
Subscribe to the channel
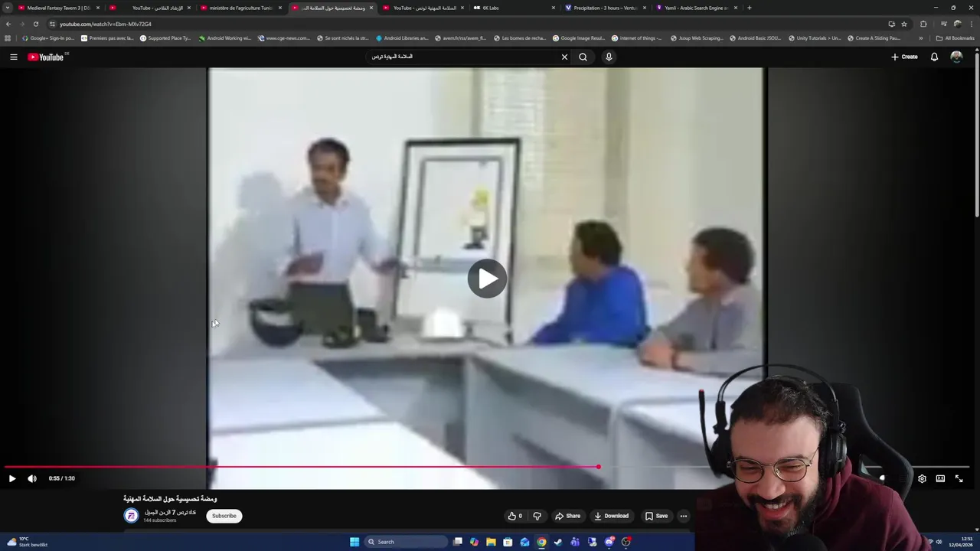[x=224, y=516]
